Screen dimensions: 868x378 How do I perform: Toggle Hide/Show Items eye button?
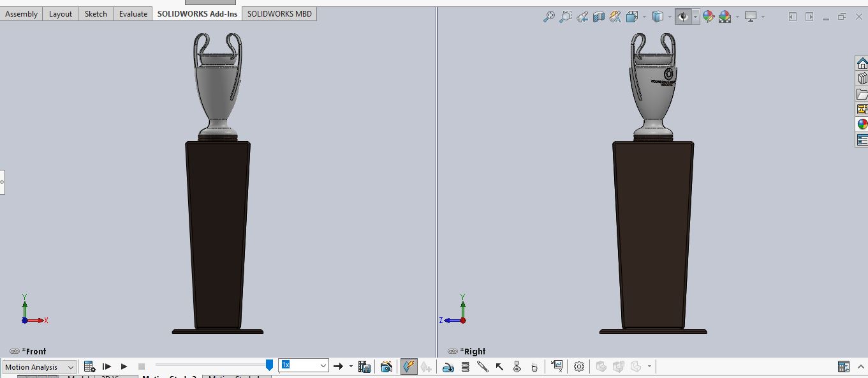pyautogui.click(x=684, y=17)
